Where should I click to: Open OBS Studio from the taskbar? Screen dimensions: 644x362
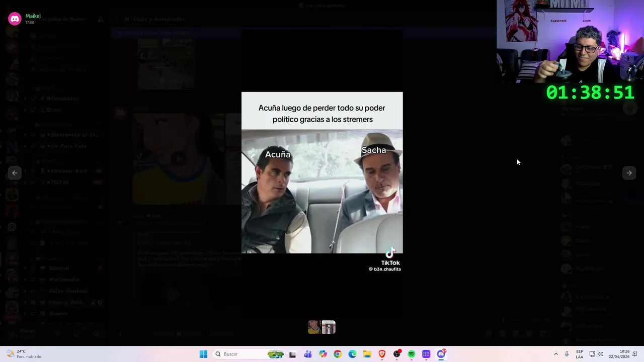[x=397, y=354]
